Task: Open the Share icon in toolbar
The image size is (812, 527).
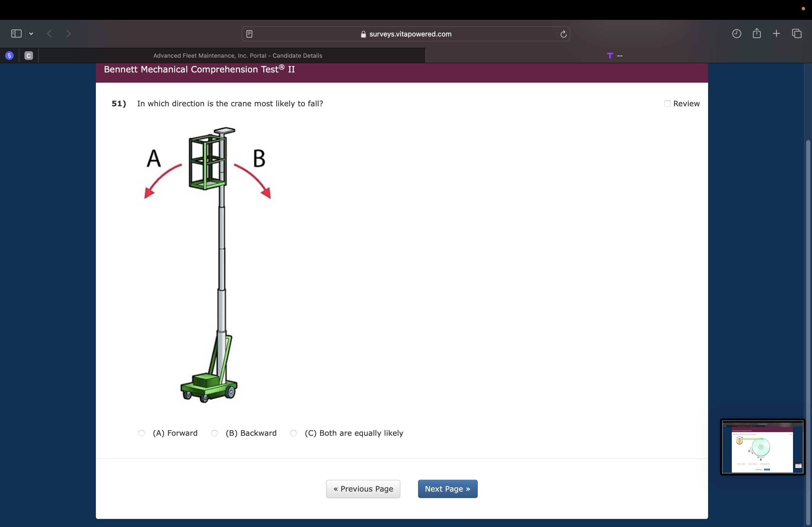Action: point(757,33)
